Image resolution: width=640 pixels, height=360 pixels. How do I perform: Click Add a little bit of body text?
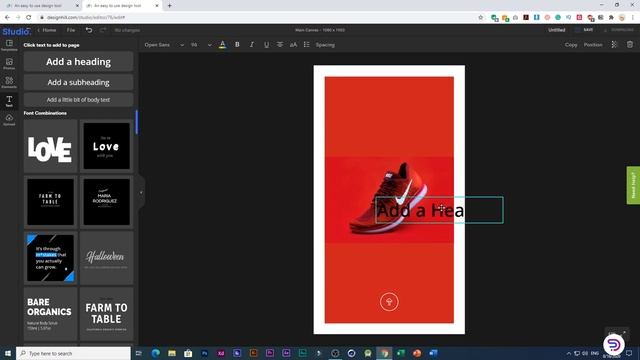(78, 100)
